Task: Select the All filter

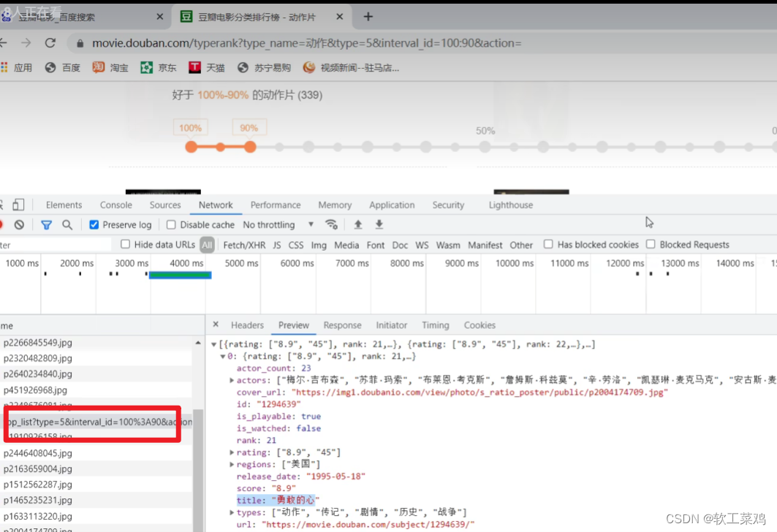Action: pos(207,245)
